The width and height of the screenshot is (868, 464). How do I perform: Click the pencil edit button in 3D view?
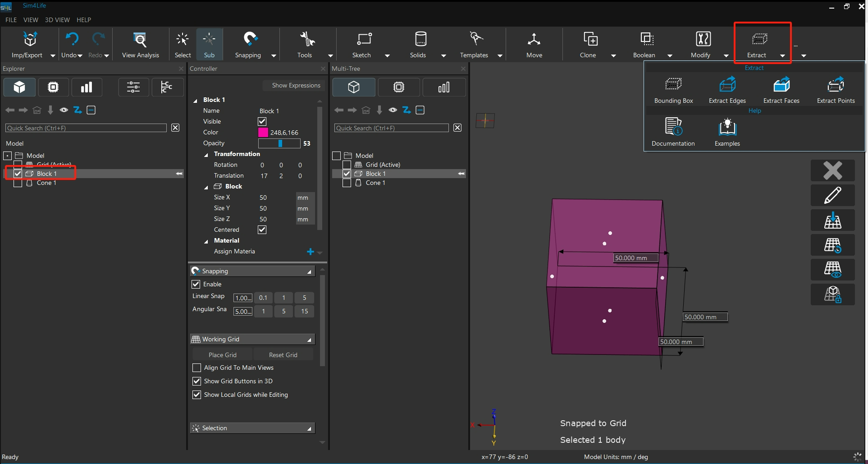tap(832, 195)
